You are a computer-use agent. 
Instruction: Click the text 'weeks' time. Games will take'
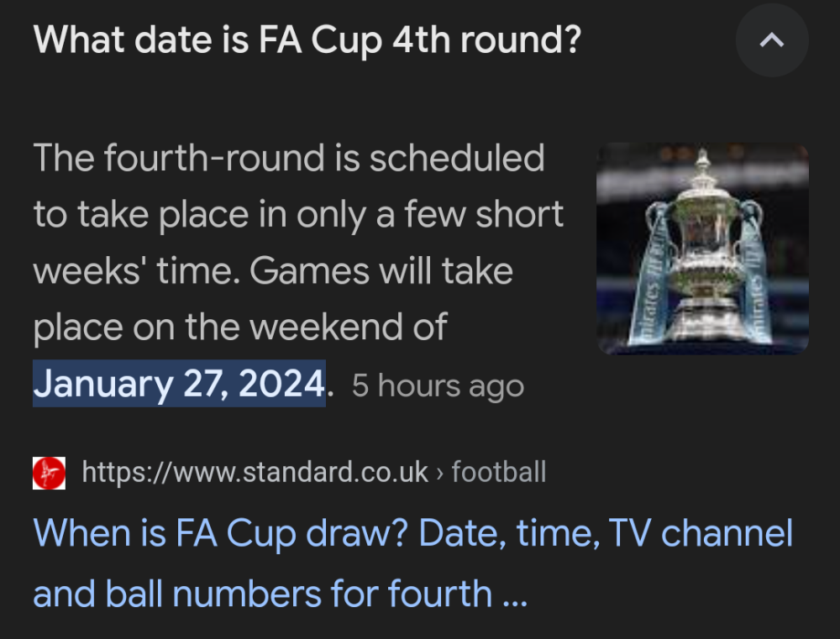273,271
